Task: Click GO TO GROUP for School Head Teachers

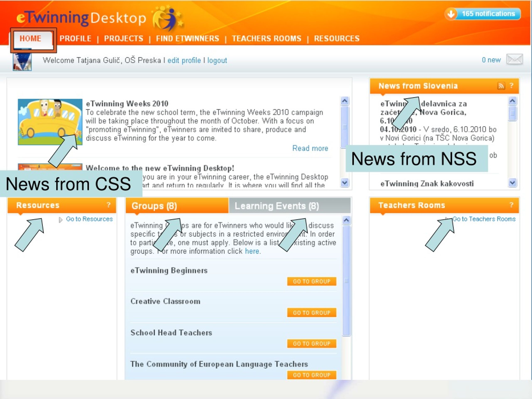Action: pyautogui.click(x=312, y=344)
